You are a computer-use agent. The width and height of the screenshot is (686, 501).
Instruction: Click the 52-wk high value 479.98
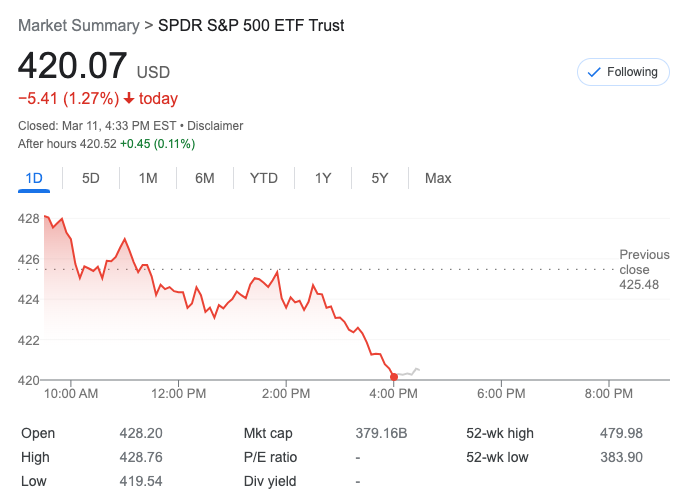click(621, 433)
